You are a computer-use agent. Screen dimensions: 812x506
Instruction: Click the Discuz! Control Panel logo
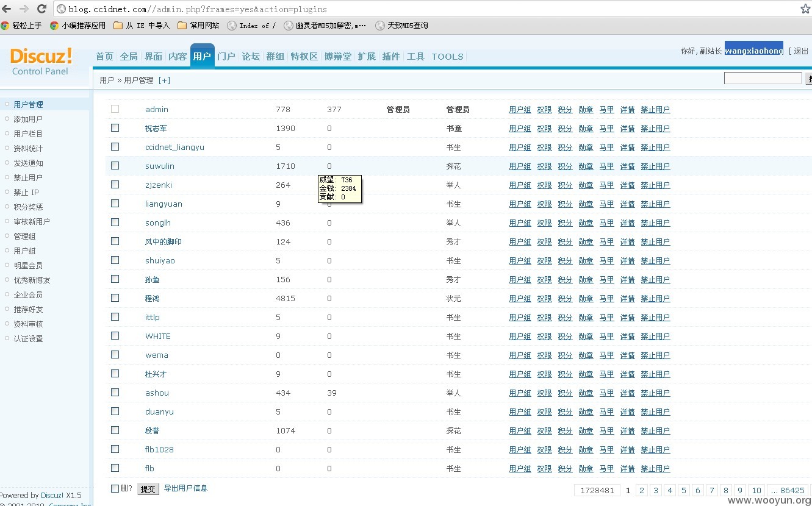pos(41,62)
